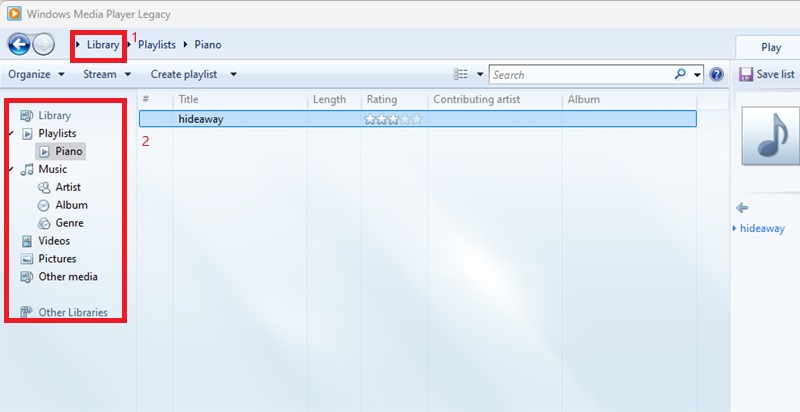This screenshot has width=800, height=412.
Task: Set hideaway rating to five stars
Action: 417,119
